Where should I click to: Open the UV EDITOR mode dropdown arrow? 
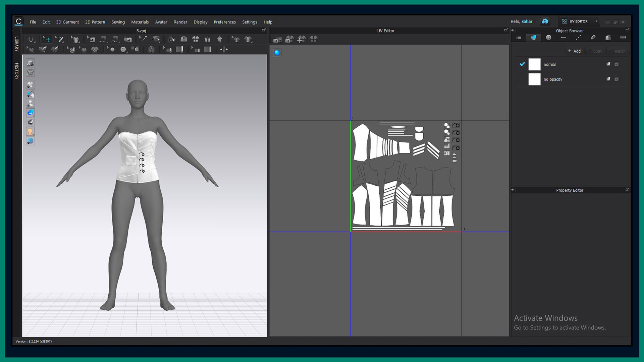tap(596, 21)
